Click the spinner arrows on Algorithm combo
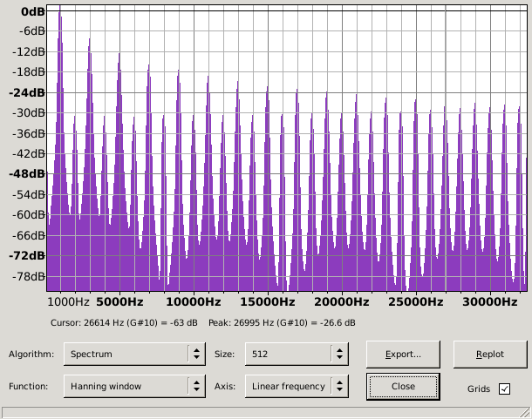Viewport: 532px width, 419px height. pyautogui.click(x=197, y=354)
